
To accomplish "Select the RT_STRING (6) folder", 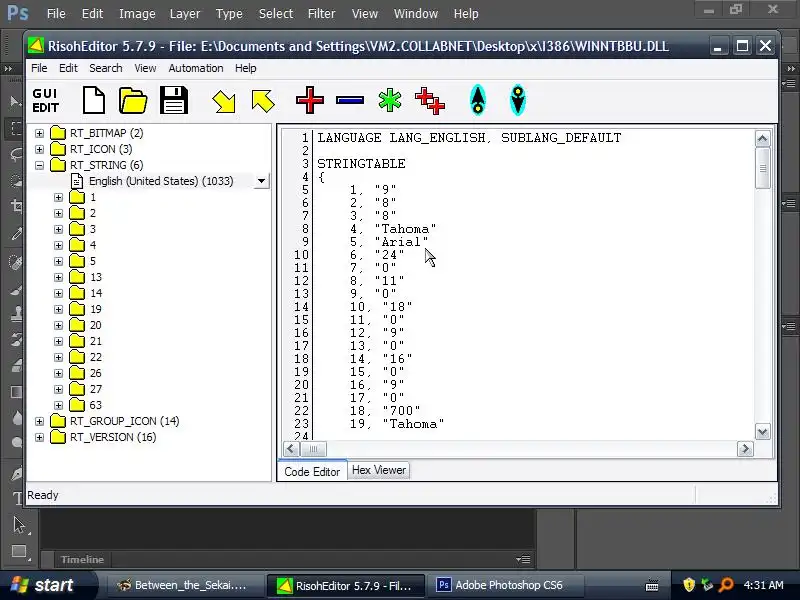I will click(106, 165).
